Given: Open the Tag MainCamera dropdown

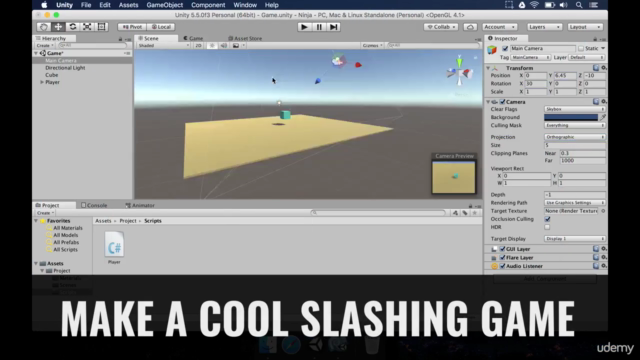Looking at the screenshot, I should tap(531, 58).
